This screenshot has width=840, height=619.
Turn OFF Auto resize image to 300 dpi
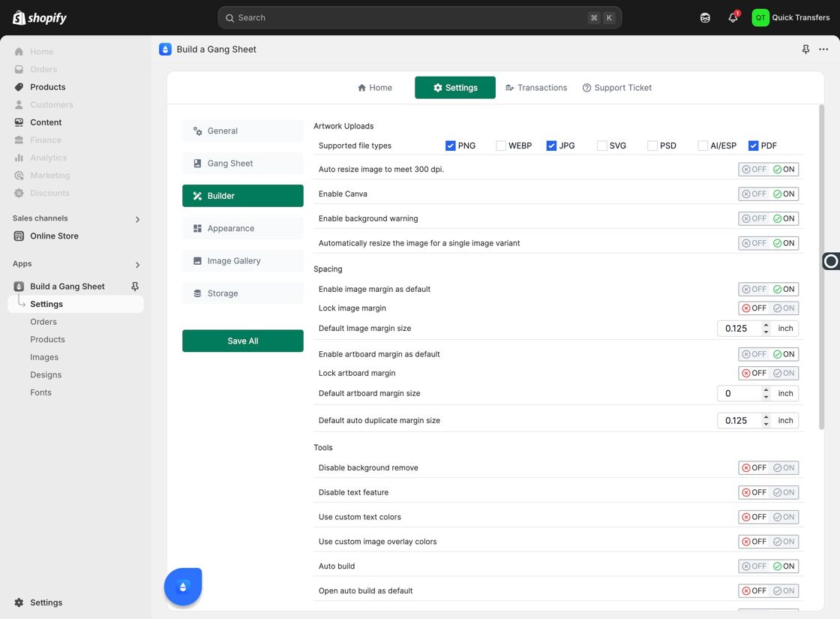coord(754,170)
